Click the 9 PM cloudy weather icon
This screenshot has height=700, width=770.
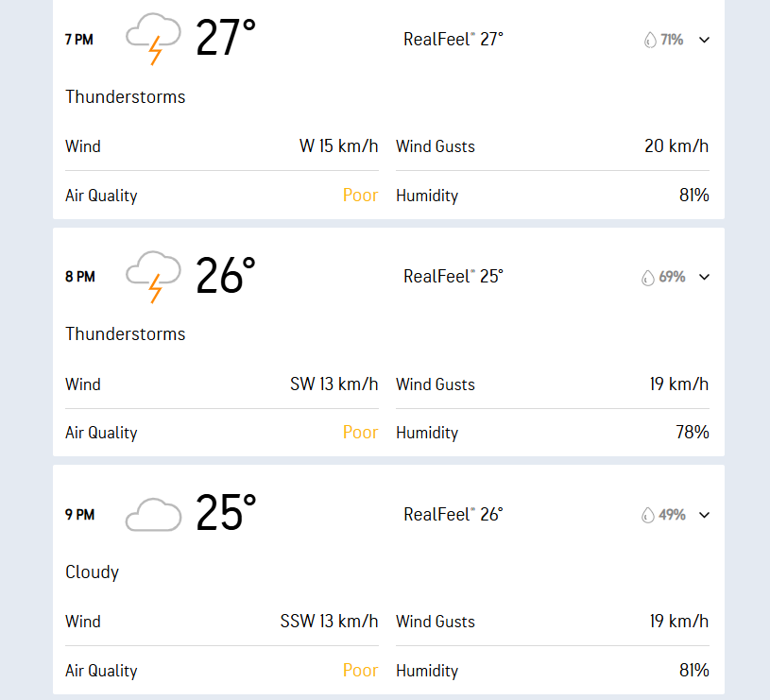(x=153, y=515)
